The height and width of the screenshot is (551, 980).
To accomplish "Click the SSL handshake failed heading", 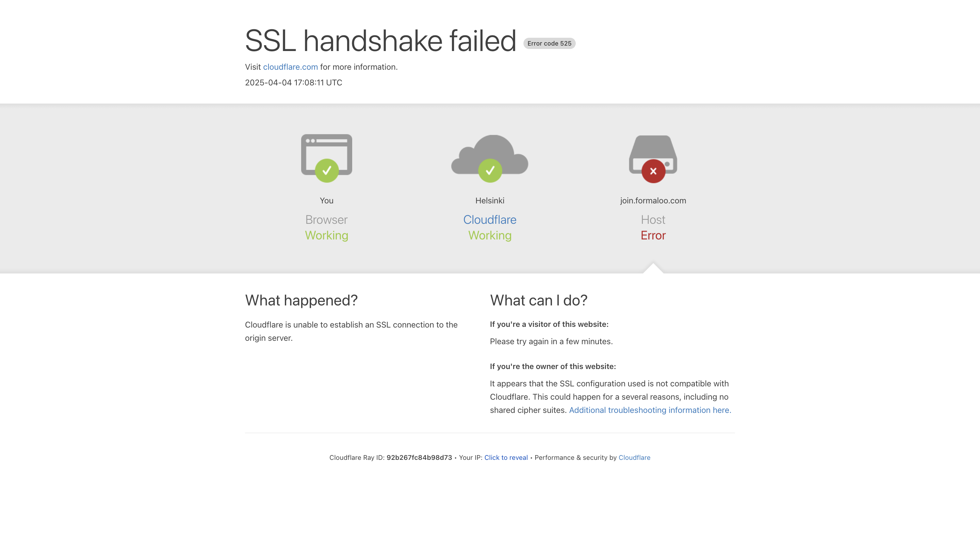I will point(380,41).
